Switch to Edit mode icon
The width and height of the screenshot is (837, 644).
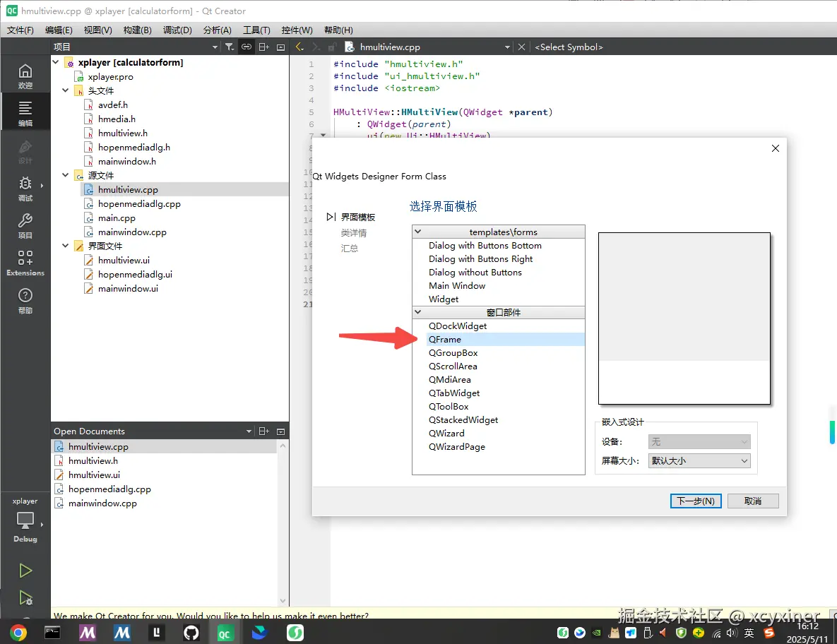tap(25, 114)
